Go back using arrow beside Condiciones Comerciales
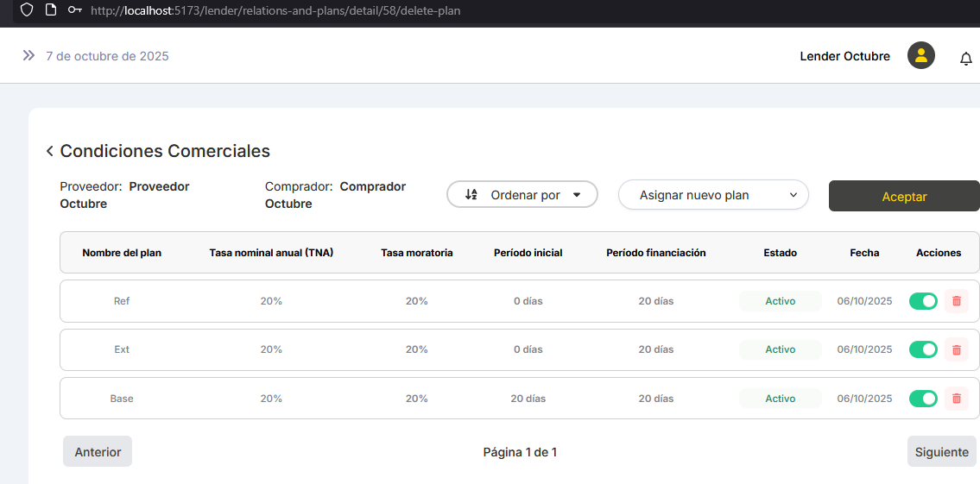Screen dimensions: 980x484 click(50, 152)
